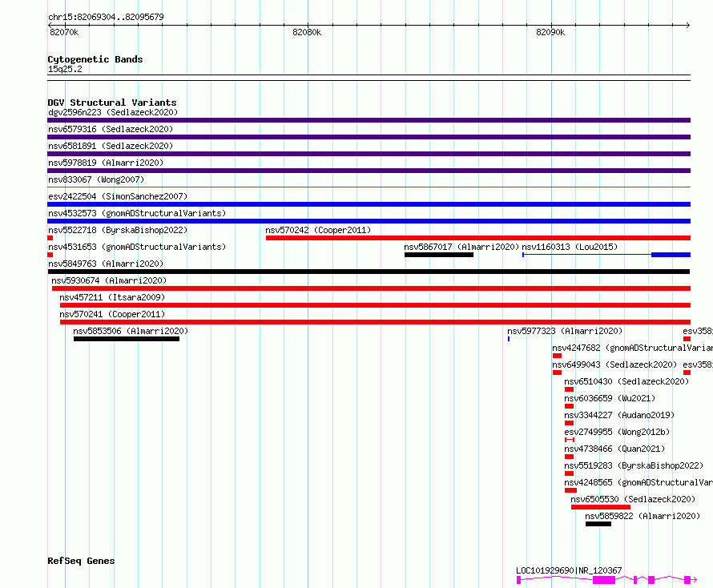Open nsv3344227 (Audano2019) label
The height and width of the screenshot is (588, 713).
(x=619, y=415)
